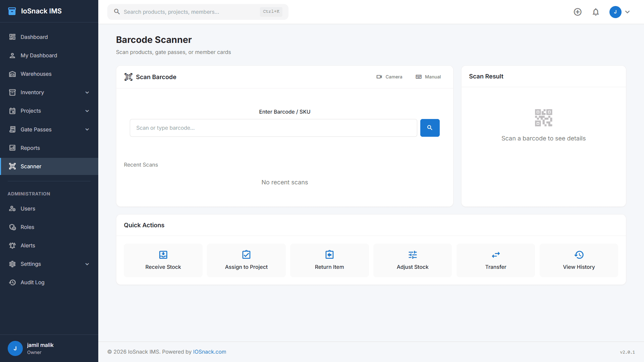
Task: Open the user avatar dropdown
Action: click(620, 12)
